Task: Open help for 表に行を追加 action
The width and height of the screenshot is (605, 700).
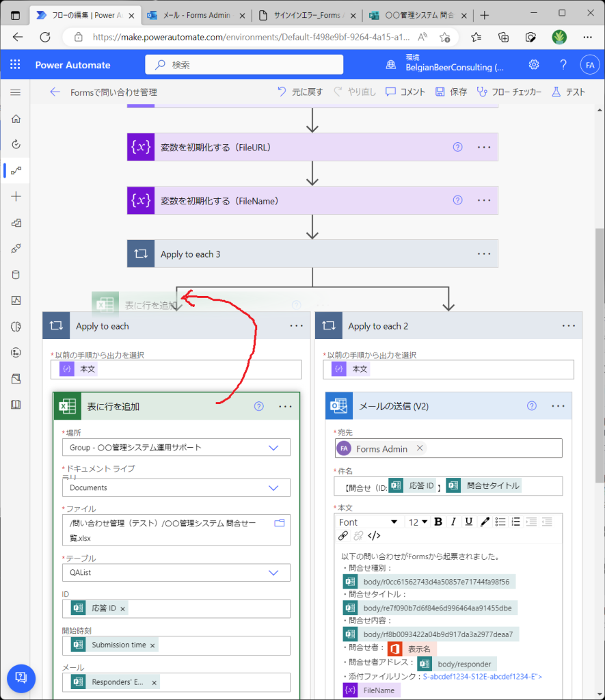Action: pos(259,406)
